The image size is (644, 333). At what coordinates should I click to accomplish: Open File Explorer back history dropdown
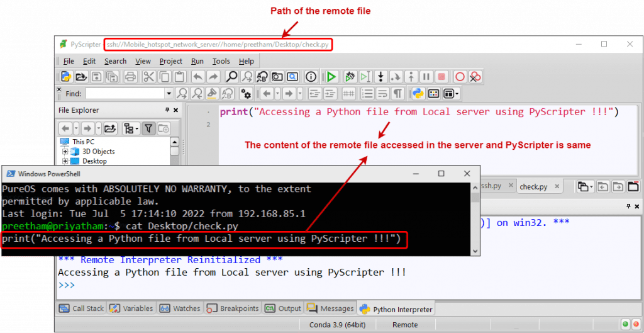pos(77,128)
